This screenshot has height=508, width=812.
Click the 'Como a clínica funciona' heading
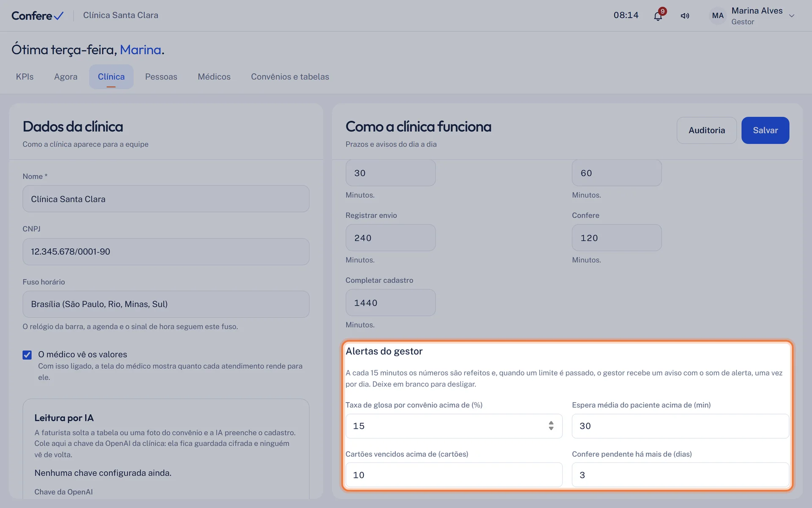click(x=418, y=127)
